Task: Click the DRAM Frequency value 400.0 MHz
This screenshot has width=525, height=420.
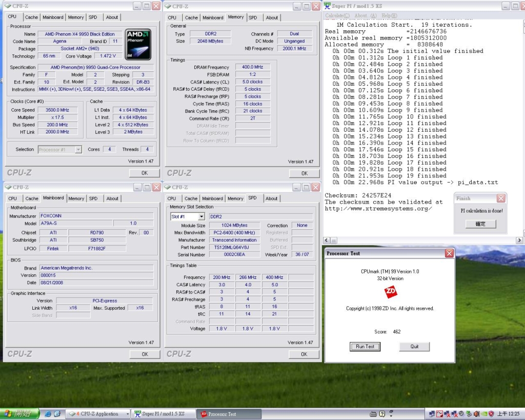Action: tap(252, 67)
